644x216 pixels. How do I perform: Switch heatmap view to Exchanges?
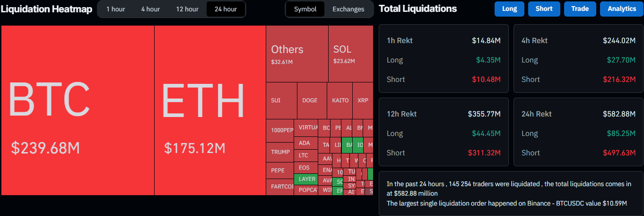coord(348,9)
